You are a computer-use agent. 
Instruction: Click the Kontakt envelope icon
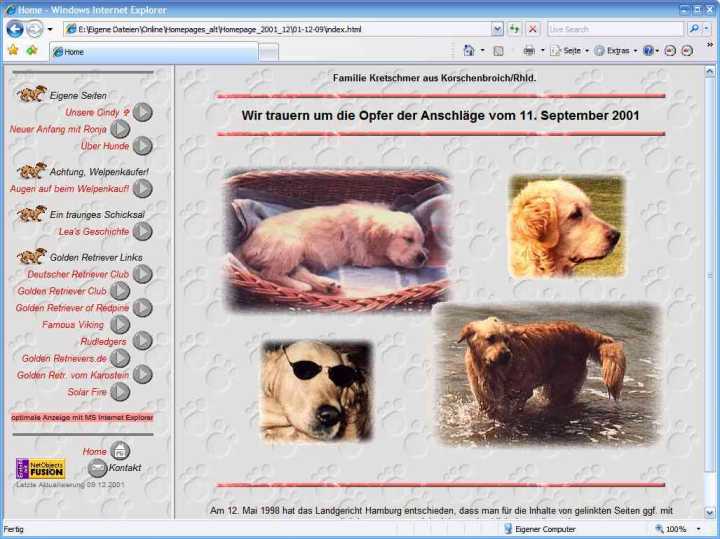click(x=97, y=468)
